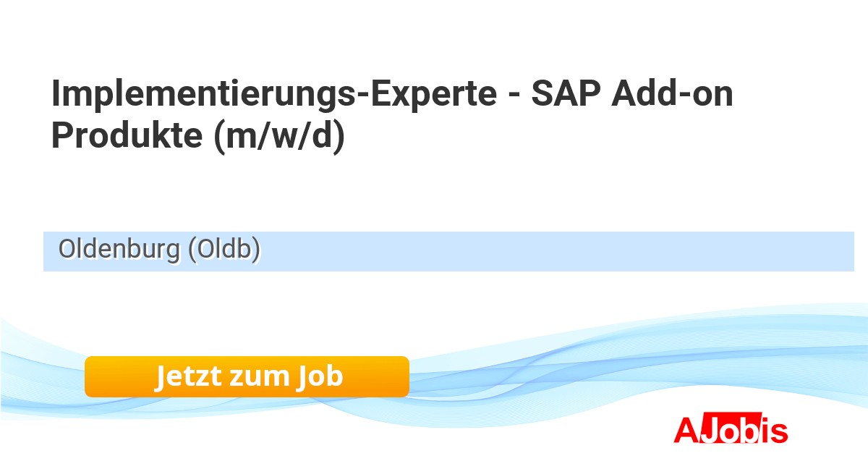Click the "Jetzt zum Job" button
Screen dimensions: 868x456
click(247, 376)
